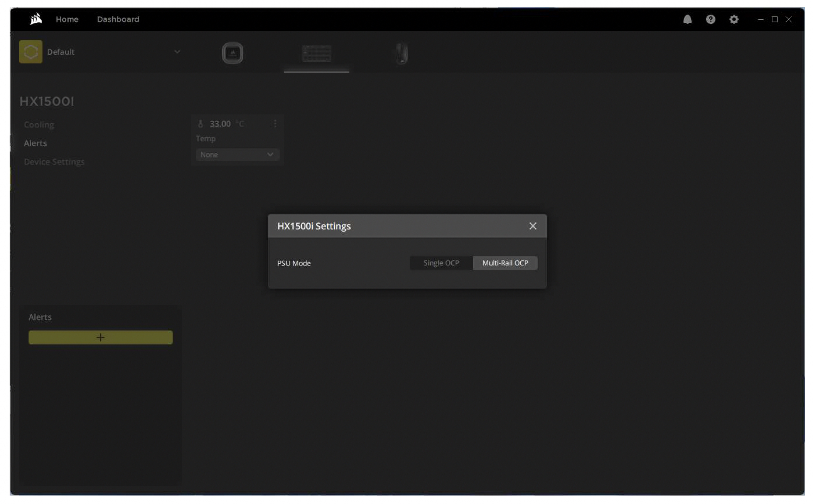Viewport: 813px width, 504px height.
Task: Switch PSU Mode to Single OCP
Action: 441,263
